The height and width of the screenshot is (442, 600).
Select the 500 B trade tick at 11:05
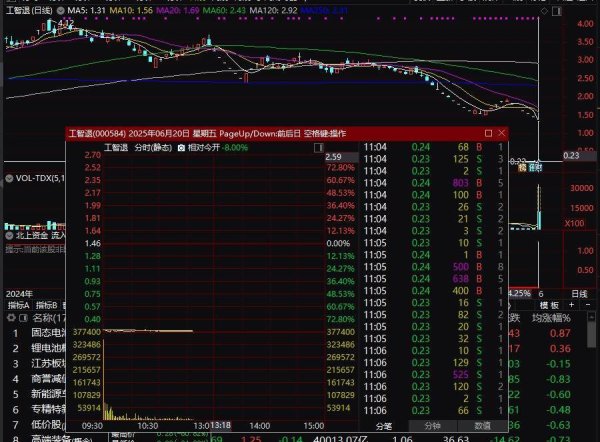(433, 267)
